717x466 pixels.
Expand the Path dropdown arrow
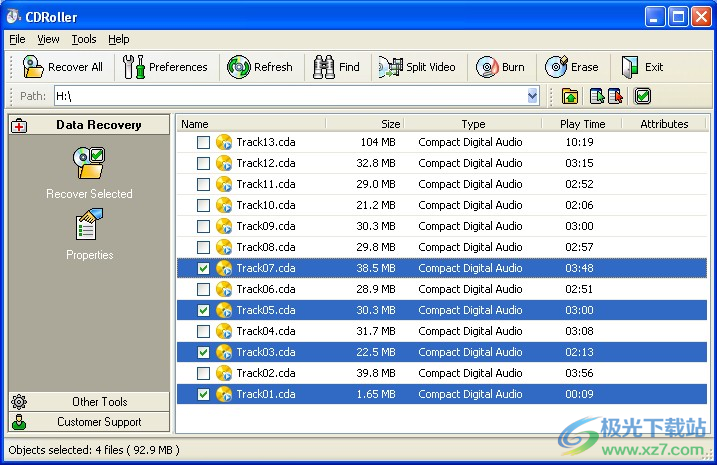pyautogui.click(x=532, y=96)
